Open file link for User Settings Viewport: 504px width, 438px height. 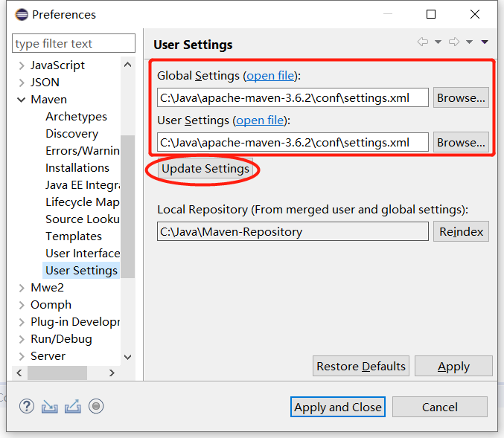coord(260,120)
